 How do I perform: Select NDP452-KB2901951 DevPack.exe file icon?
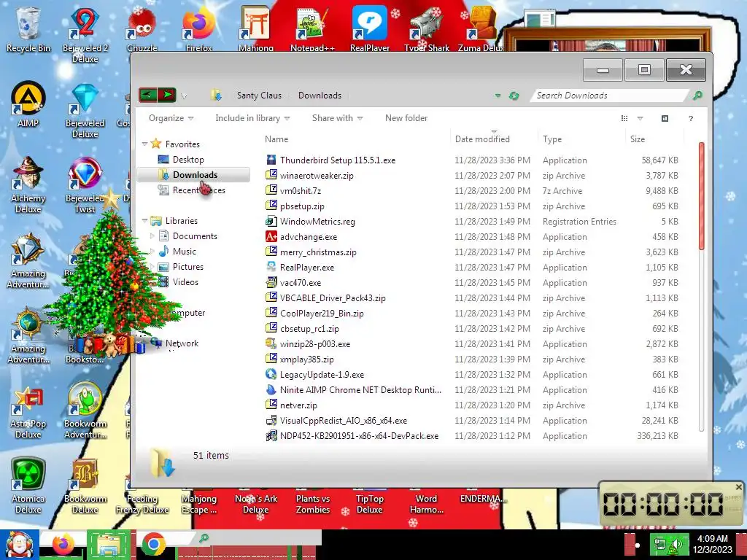pyautogui.click(x=271, y=436)
